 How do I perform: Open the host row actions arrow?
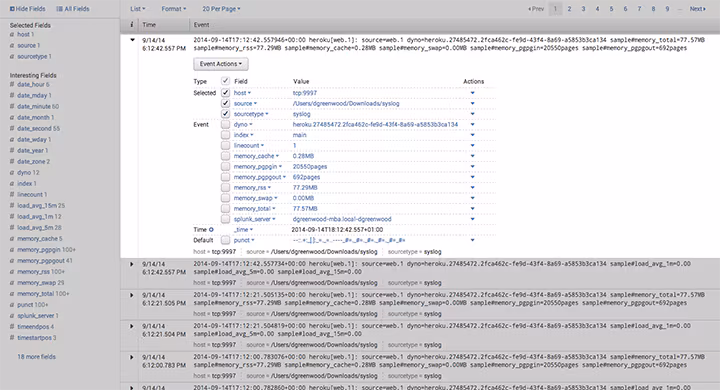point(472,93)
